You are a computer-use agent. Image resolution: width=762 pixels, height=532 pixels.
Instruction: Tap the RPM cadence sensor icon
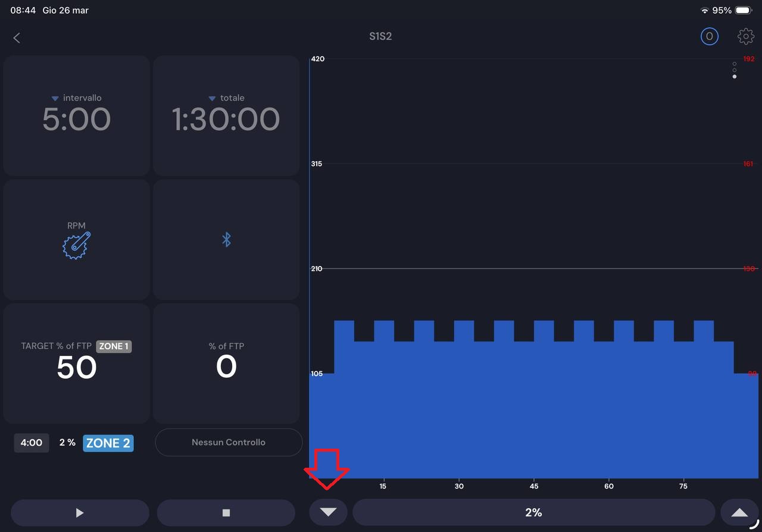pyautogui.click(x=77, y=245)
